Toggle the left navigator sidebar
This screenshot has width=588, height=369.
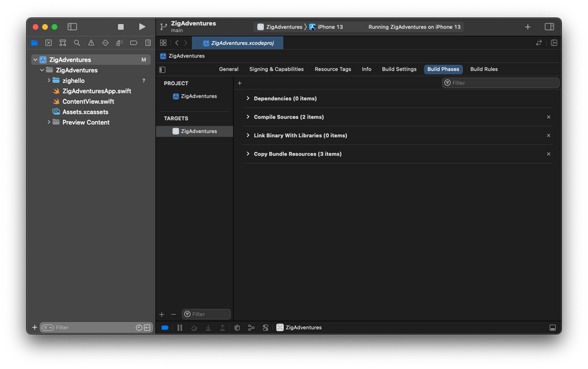tap(72, 27)
